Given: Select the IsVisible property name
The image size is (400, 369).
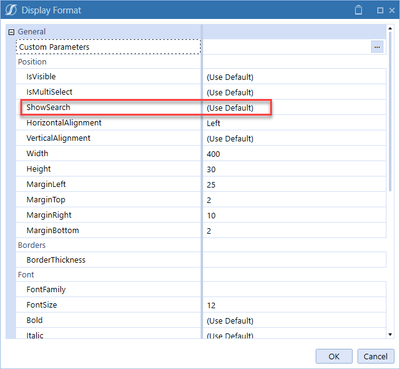Looking at the screenshot, I should click(x=41, y=77).
